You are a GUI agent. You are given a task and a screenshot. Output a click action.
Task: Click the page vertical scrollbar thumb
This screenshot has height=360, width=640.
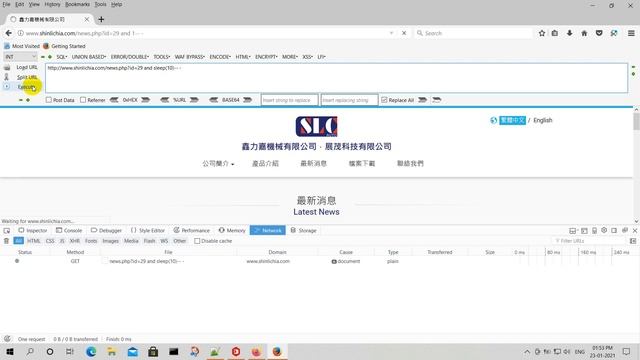point(636,121)
